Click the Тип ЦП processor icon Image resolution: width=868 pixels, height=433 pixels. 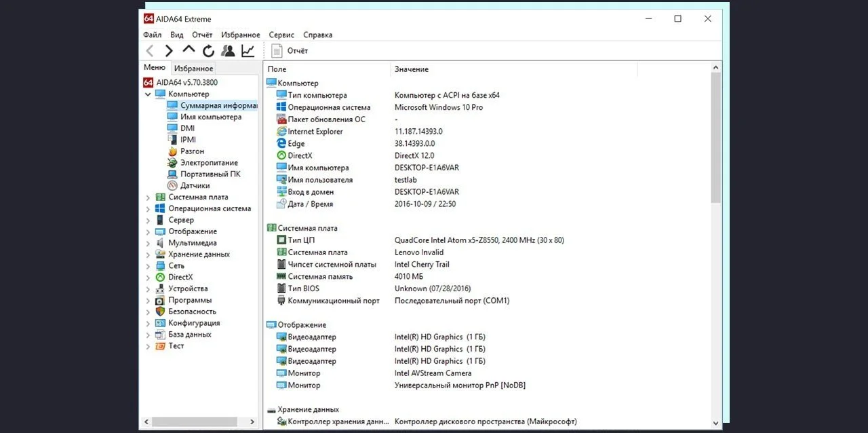coord(281,240)
